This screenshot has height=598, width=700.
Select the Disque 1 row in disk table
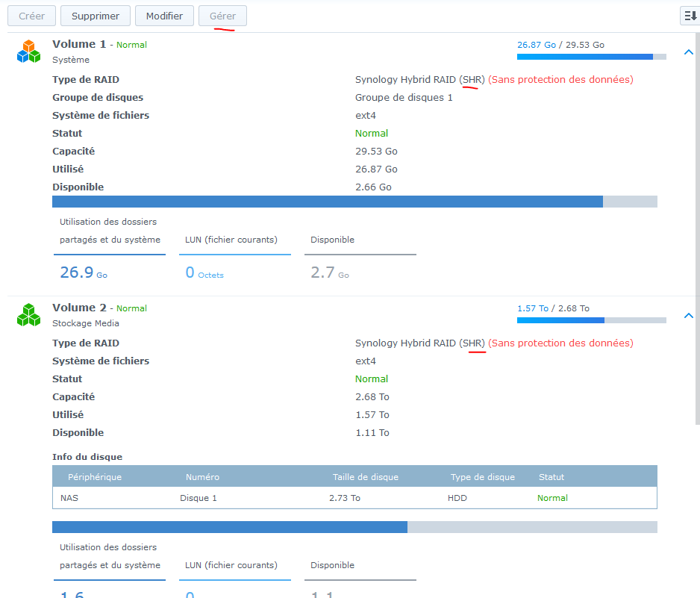pos(354,498)
